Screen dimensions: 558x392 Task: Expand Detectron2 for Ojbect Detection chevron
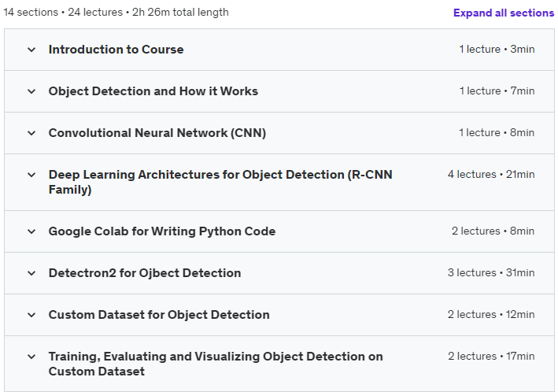pyautogui.click(x=31, y=273)
